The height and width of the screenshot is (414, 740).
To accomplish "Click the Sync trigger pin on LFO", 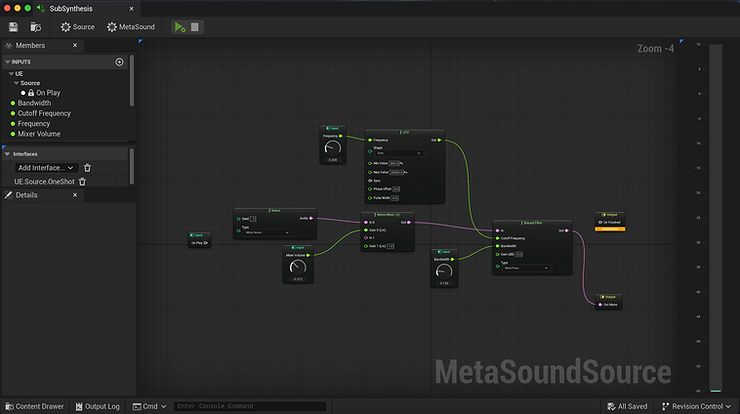I will 370,180.
